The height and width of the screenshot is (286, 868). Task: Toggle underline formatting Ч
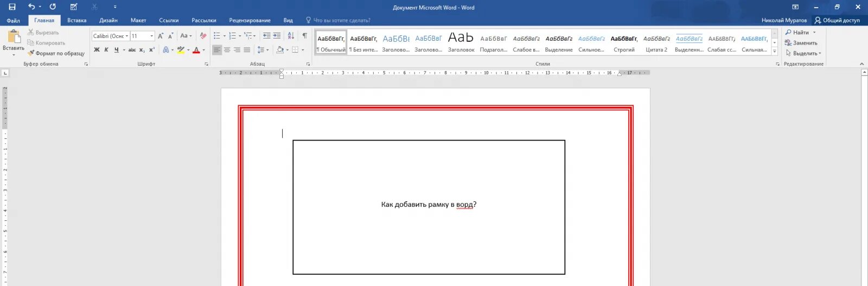pos(116,50)
